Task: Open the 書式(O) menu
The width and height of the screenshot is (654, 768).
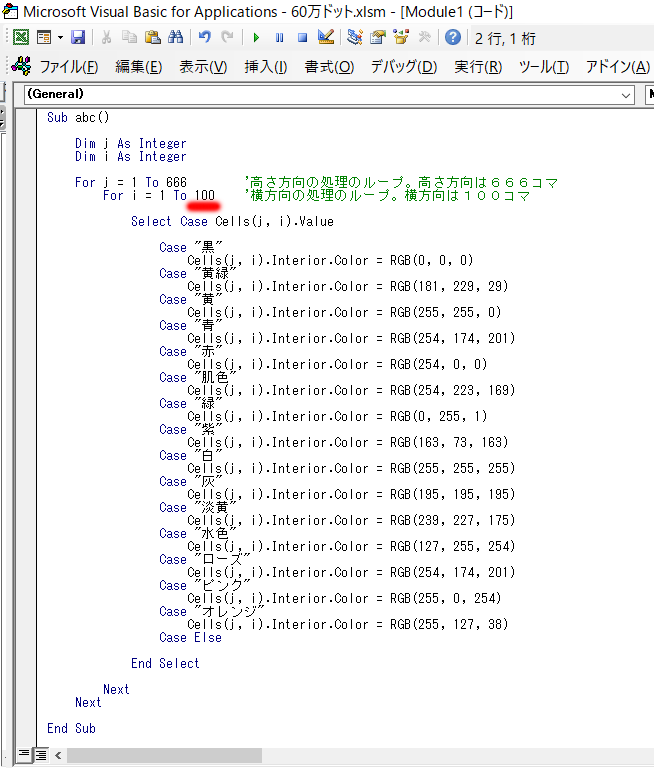Action: (329, 67)
